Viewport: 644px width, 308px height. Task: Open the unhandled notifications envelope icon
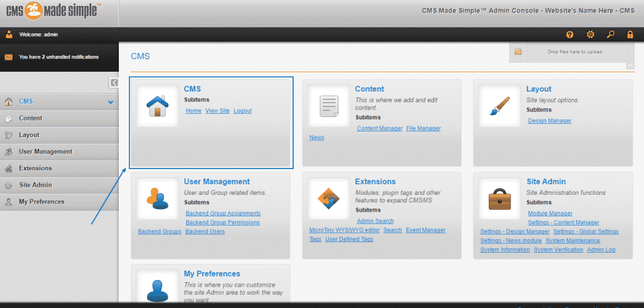[9, 57]
